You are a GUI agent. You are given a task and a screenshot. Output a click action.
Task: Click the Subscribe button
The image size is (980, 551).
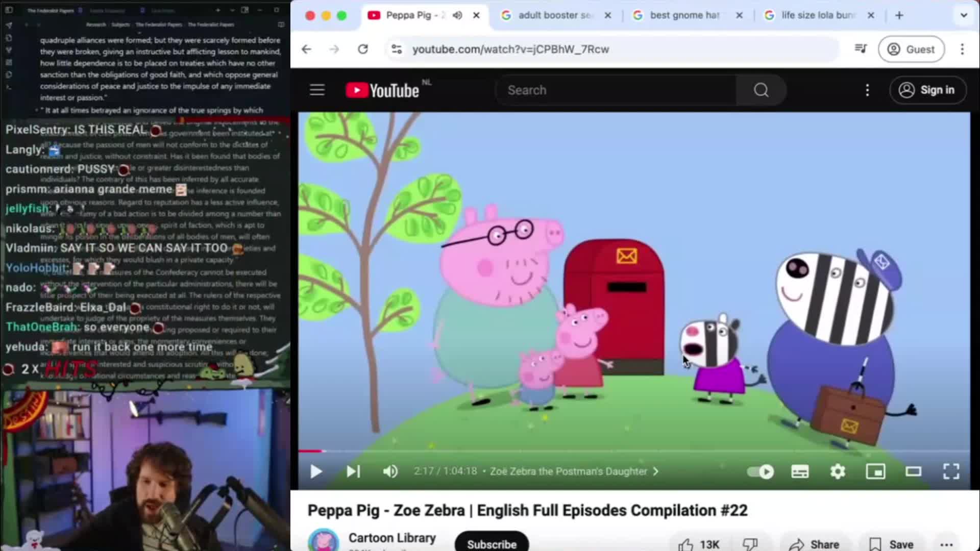pyautogui.click(x=491, y=544)
